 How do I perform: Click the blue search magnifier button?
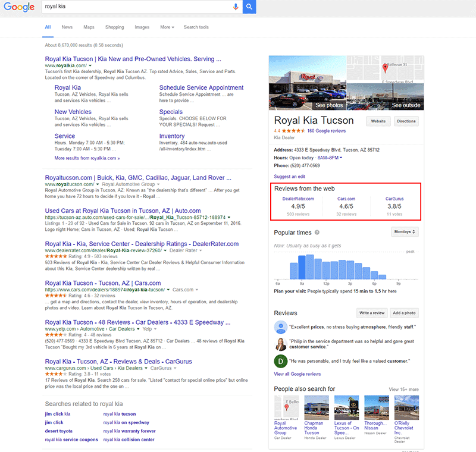249,7
